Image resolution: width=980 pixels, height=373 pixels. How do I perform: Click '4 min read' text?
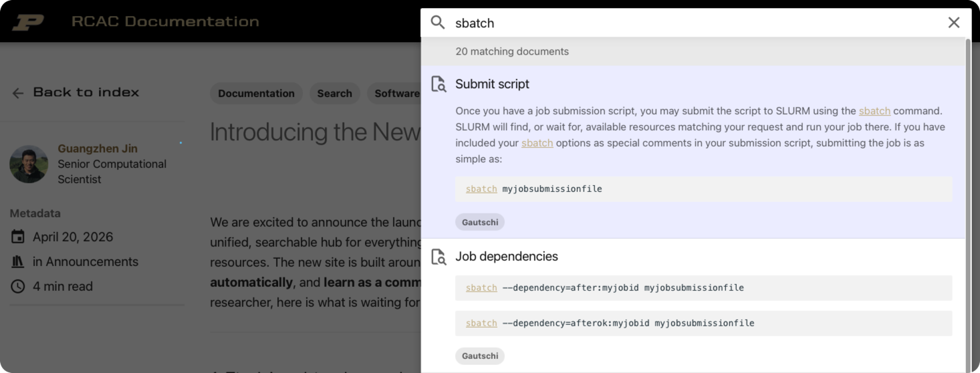click(63, 287)
